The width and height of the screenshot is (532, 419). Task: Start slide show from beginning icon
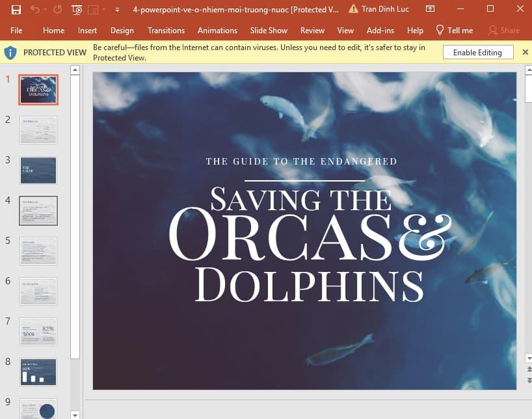(x=77, y=9)
